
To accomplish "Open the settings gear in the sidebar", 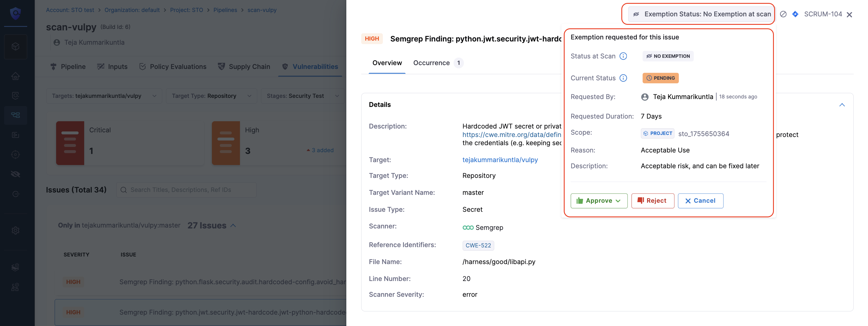I will pos(15,231).
